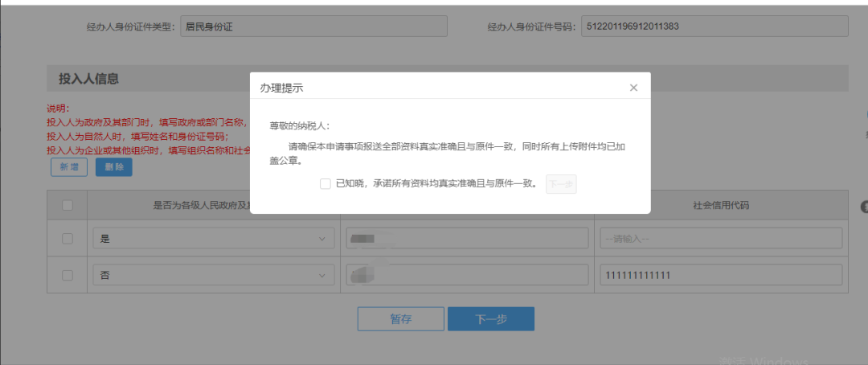Click the 经办人身份证件号码 input field
The width and height of the screenshot is (868, 365).
click(x=714, y=27)
